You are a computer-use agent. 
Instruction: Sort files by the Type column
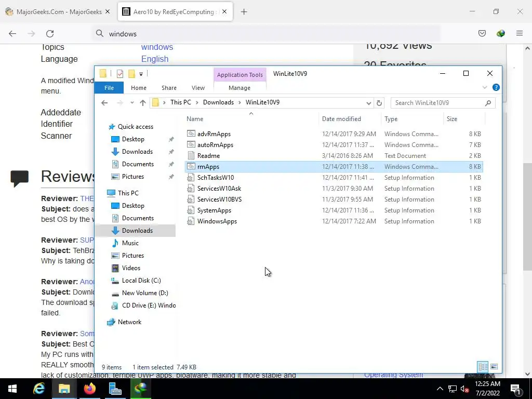[391, 119]
